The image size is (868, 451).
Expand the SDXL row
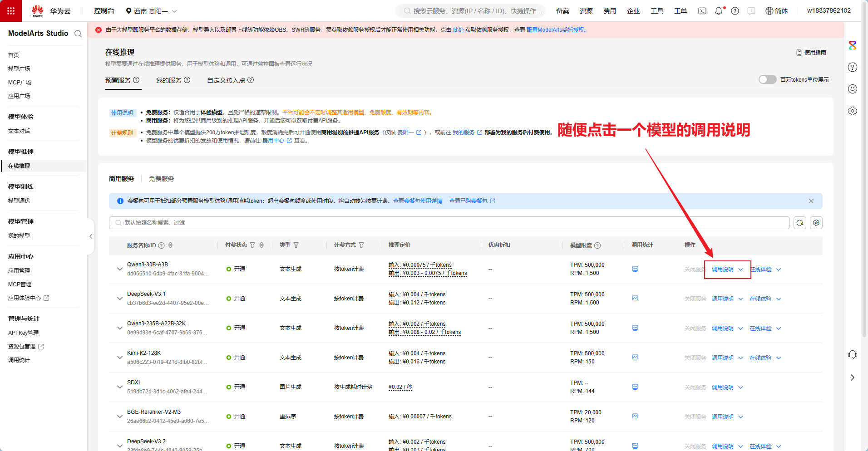(120, 387)
